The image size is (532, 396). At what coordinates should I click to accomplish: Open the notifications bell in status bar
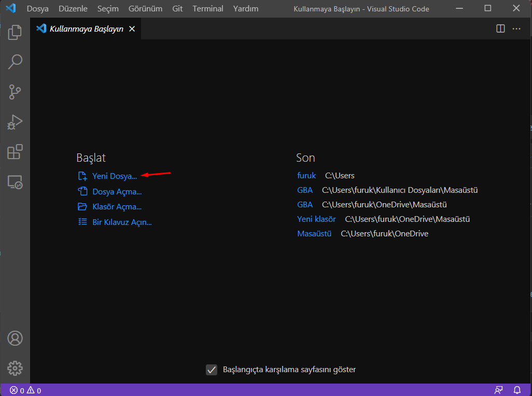[517, 390]
